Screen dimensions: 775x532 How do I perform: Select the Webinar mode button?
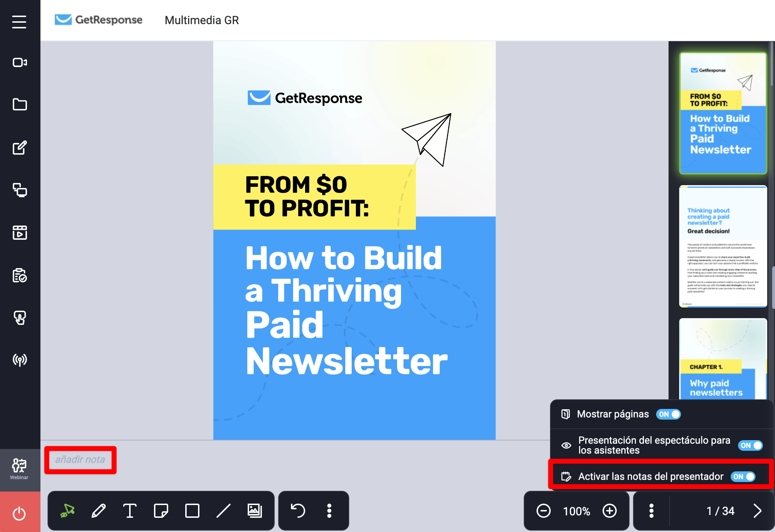(20, 469)
